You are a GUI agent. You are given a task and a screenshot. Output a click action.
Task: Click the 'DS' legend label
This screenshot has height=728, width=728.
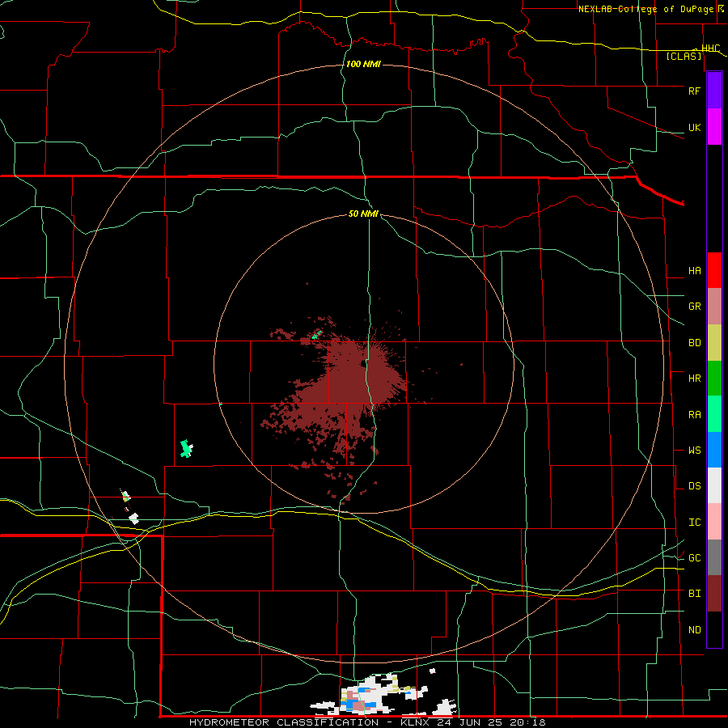694,486
